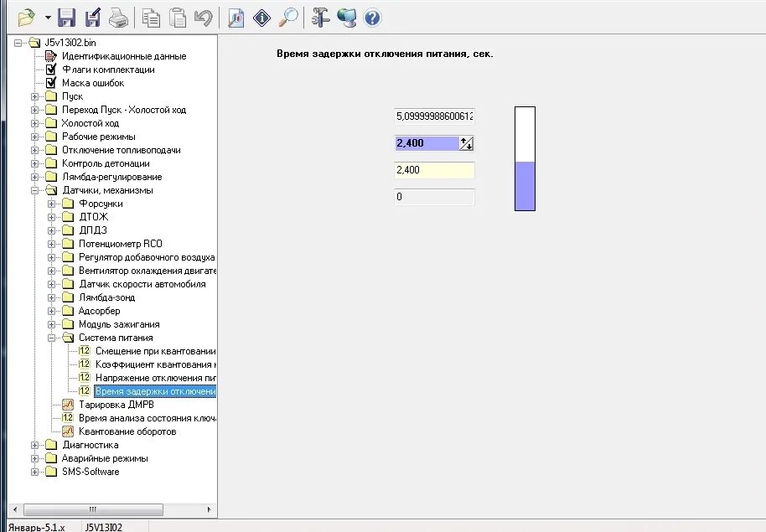Click the blue Help question mark icon

point(372,18)
